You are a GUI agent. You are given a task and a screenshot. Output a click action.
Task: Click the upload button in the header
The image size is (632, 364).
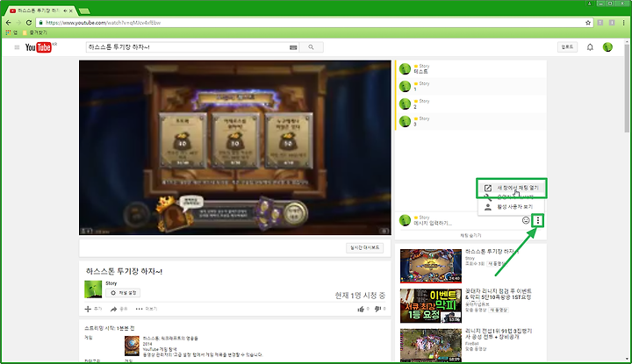coord(567,47)
